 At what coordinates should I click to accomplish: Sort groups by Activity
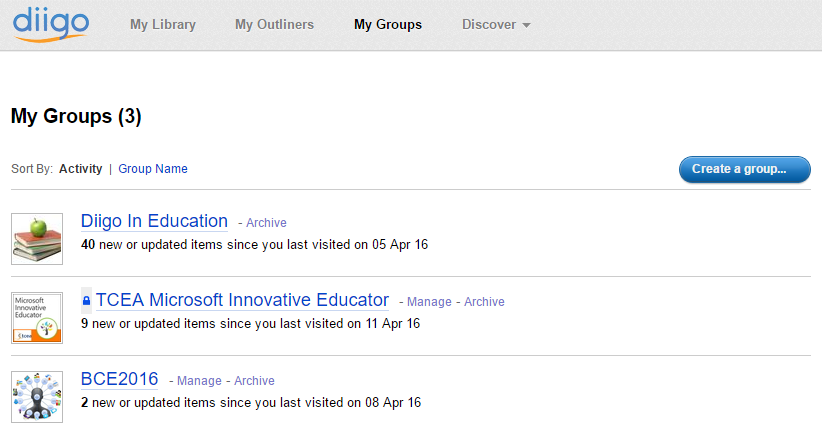pos(80,169)
